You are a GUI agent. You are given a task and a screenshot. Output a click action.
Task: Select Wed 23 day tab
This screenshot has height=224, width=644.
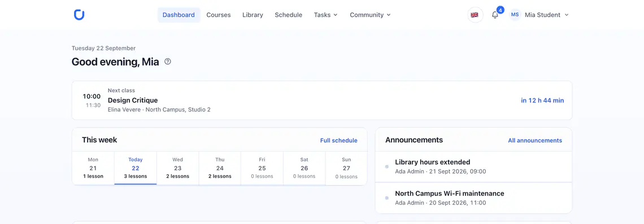pos(177,167)
